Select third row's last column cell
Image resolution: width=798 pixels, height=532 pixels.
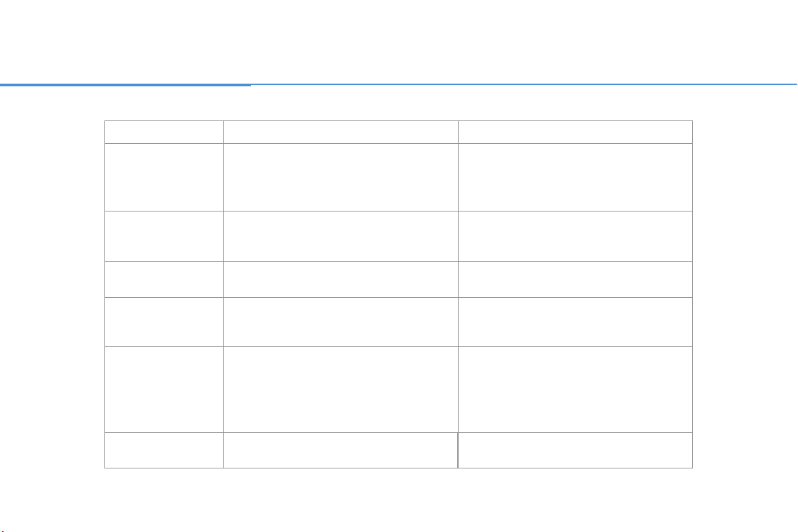pos(575,236)
